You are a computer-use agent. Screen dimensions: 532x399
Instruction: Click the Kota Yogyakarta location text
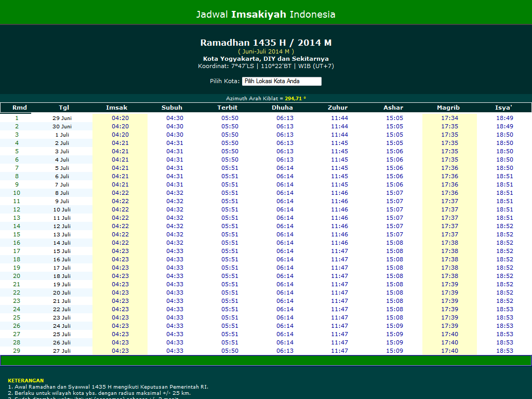pyautogui.click(x=265, y=58)
